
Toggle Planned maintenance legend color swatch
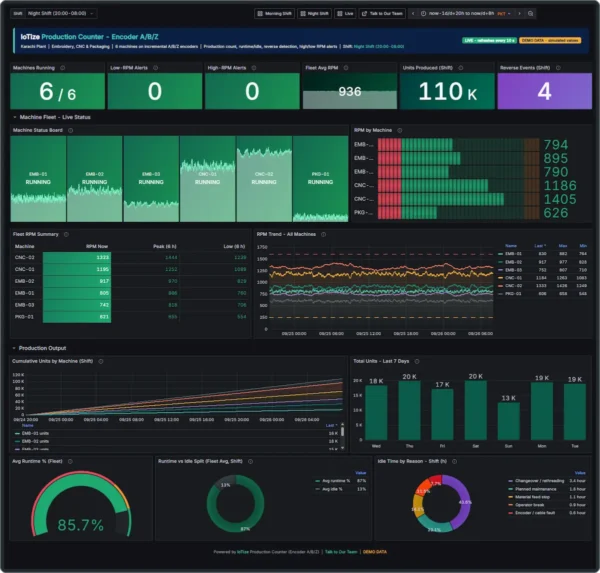[510, 489]
